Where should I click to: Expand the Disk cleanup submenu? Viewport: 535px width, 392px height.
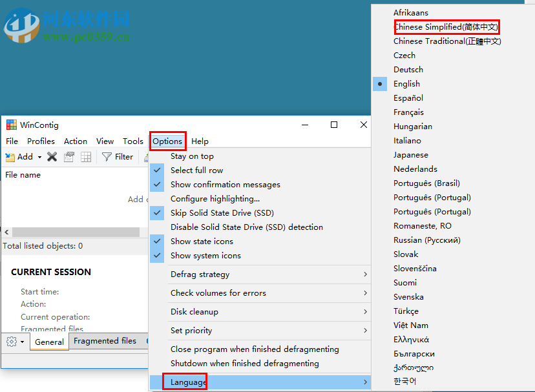[260, 312]
